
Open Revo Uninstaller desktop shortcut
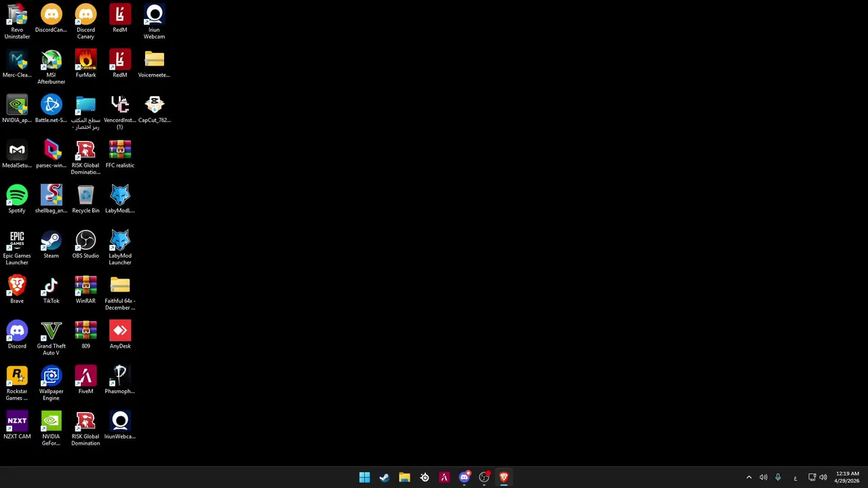(x=17, y=22)
